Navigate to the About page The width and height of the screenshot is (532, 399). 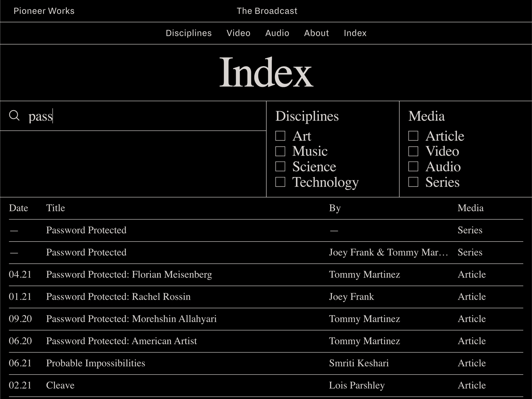pos(316,33)
